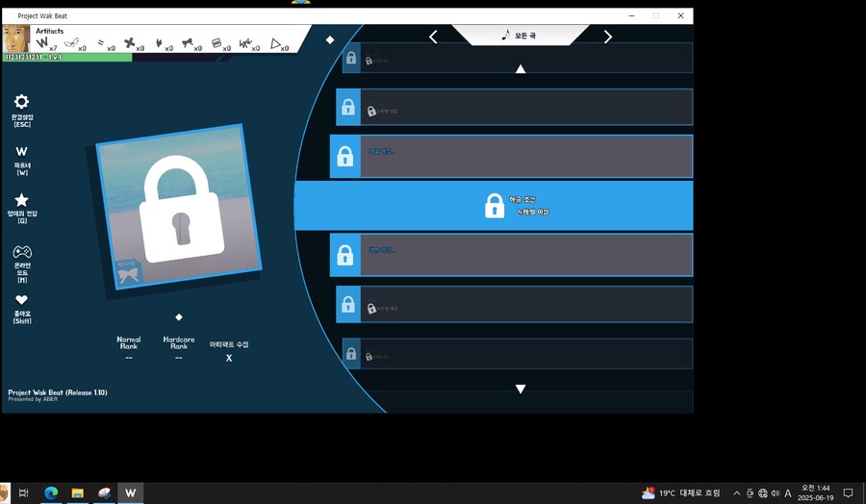
Task: Go to previous song category with left chevron
Action: [433, 37]
